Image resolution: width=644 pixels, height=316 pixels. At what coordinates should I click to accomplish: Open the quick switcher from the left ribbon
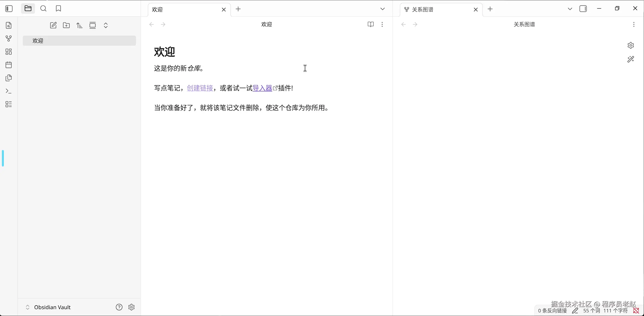pyautogui.click(x=8, y=25)
